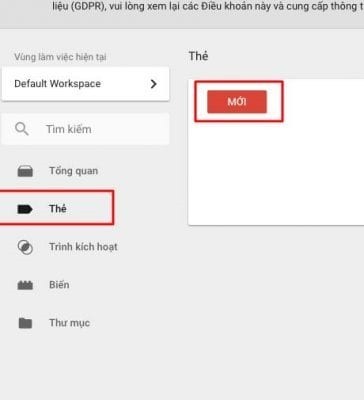364x400 pixels.
Task: Click the GDPR notice text banner
Action: pyautogui.click(x=208, y=6)
